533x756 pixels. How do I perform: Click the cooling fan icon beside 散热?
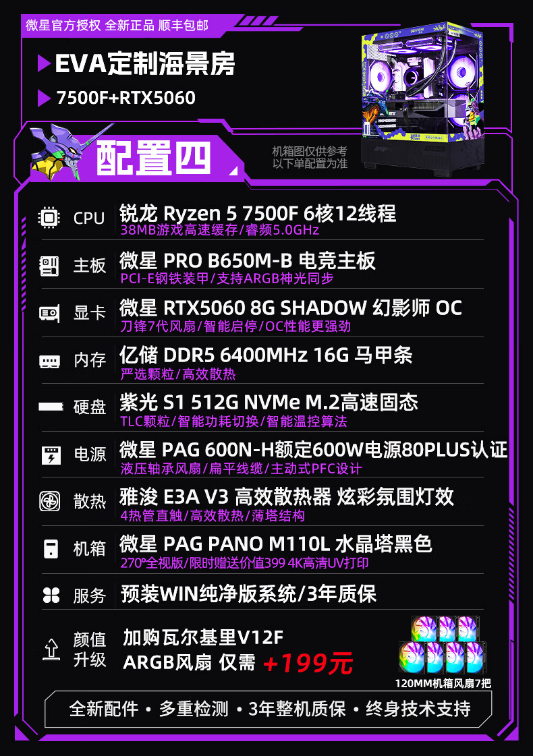click(x=50, y=502)
